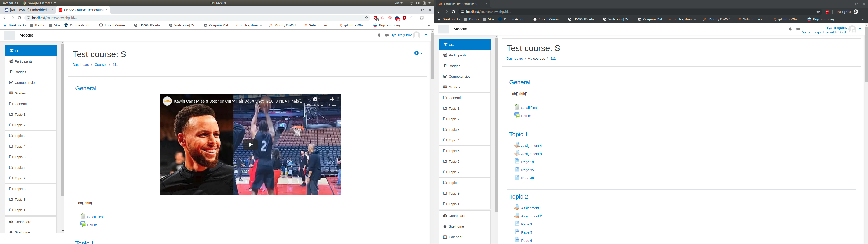Open Assignment 4 icon in Topic 1
The height and width of the screenshot is (244, 868).
click(x=517, y=145)
